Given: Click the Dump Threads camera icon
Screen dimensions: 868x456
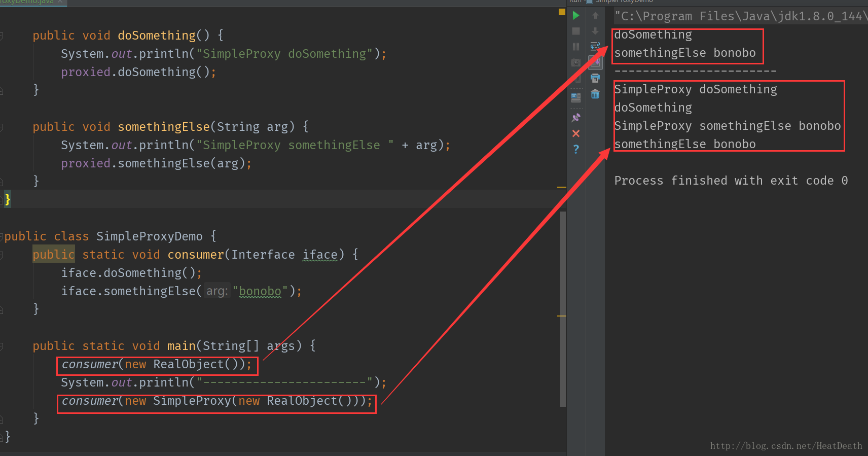Looking at the screenshot, I should [x=576, y=62].
